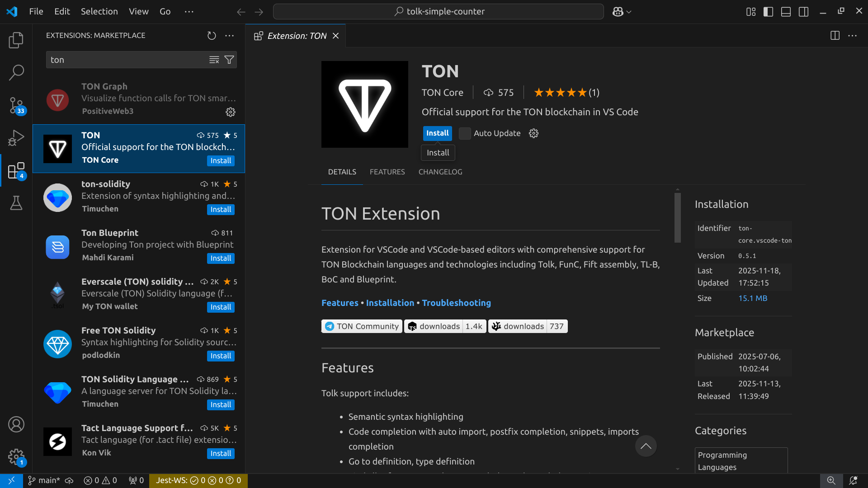Screen dimensions: 868x488
Task: Open Run and Debug view
Action: 16,138
